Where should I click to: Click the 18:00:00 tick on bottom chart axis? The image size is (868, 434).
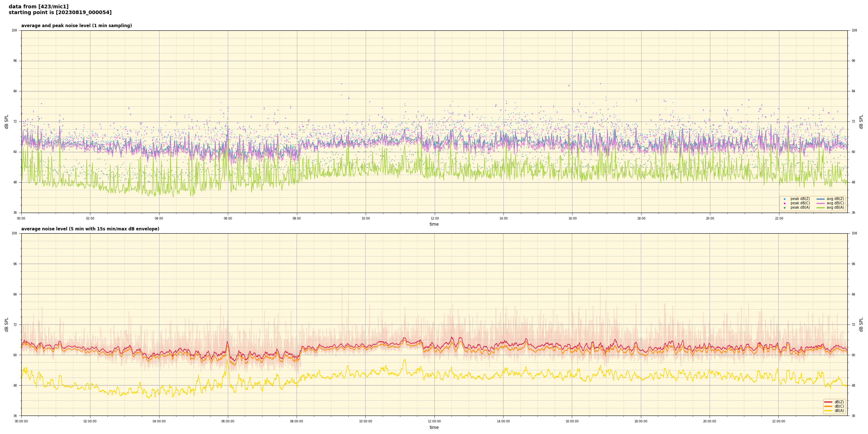pos(641,421)
